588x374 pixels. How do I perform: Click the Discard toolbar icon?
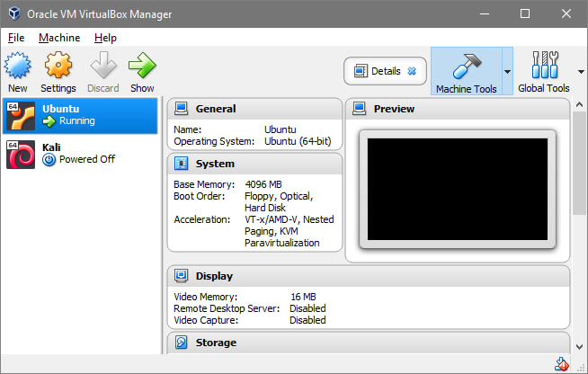(x=102, y=67)
